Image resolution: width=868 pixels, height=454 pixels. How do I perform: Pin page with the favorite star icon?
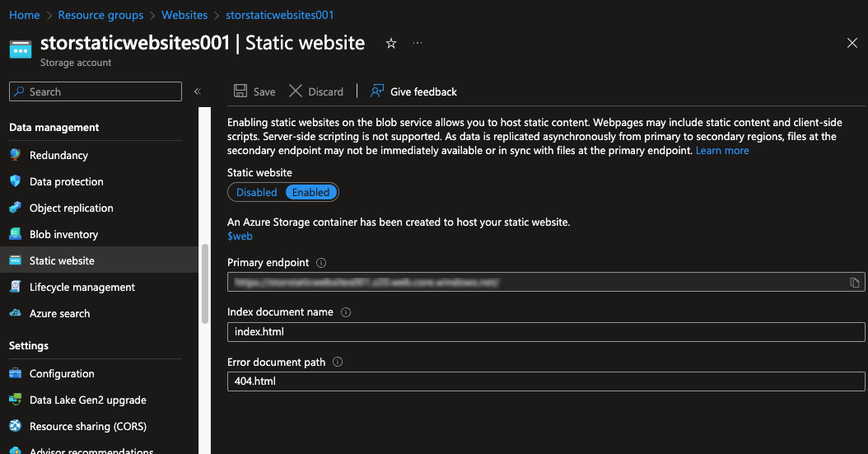(391, 43)
